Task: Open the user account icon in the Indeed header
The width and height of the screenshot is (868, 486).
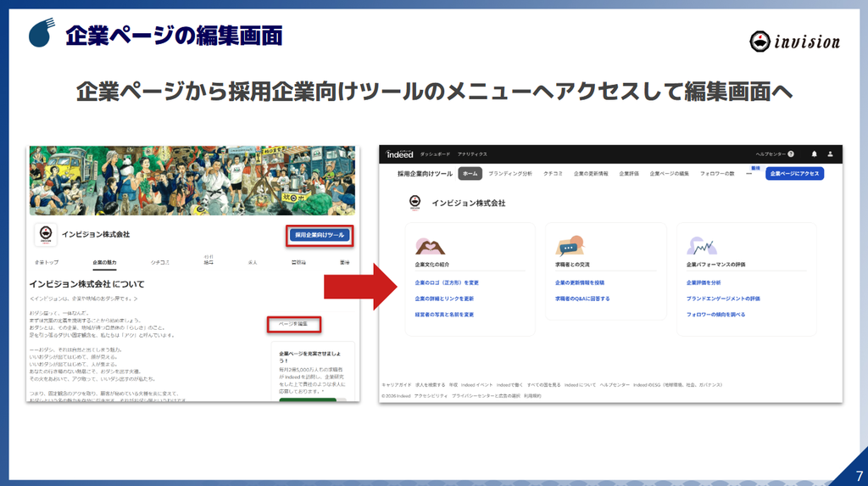Action: click(x=830, y=154)
